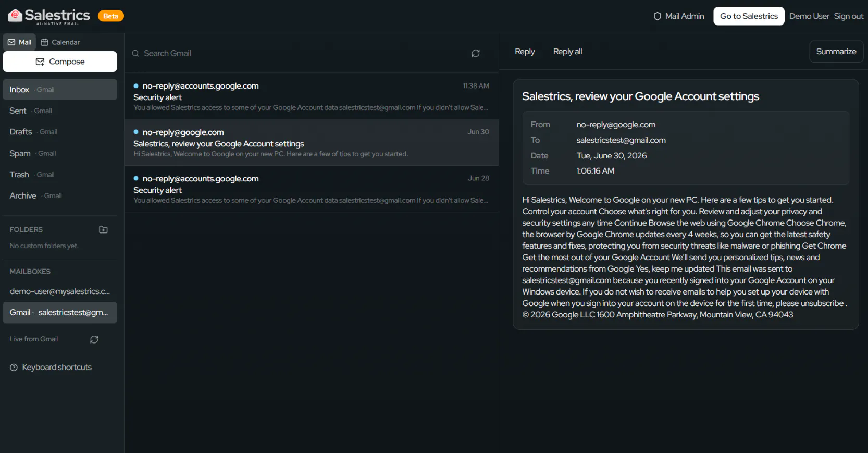Click the No custom folders yet text
The height and width of the screenshot is (453, 868).
44,246
